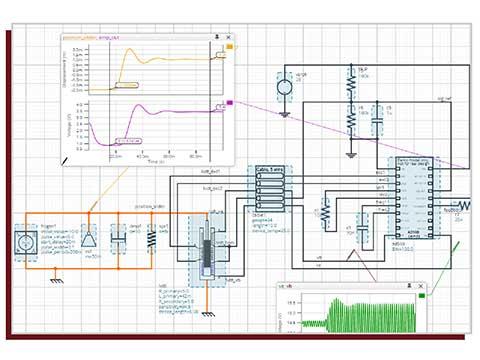The width and height of the screenshot is (480, 360).
Task: Click the magenta cursor value label on voltage curve
Action: pyautogui.click(x=128, y=141)
